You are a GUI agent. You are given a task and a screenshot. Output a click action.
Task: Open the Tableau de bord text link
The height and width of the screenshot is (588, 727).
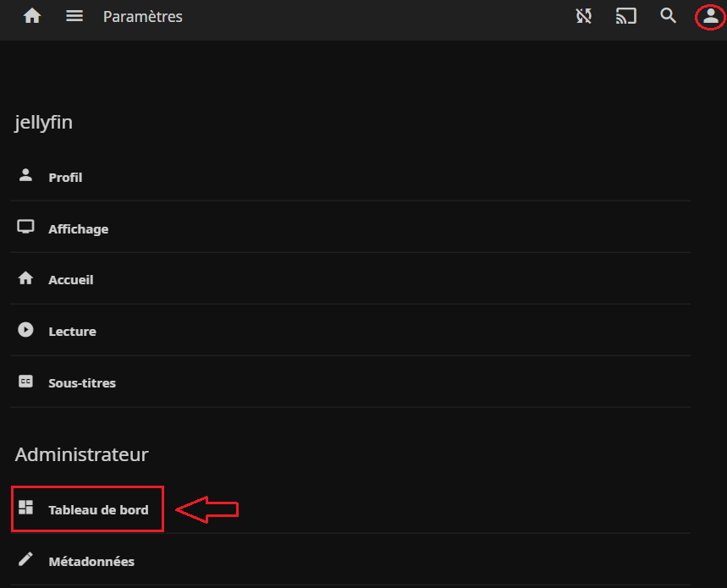[98, 510]
